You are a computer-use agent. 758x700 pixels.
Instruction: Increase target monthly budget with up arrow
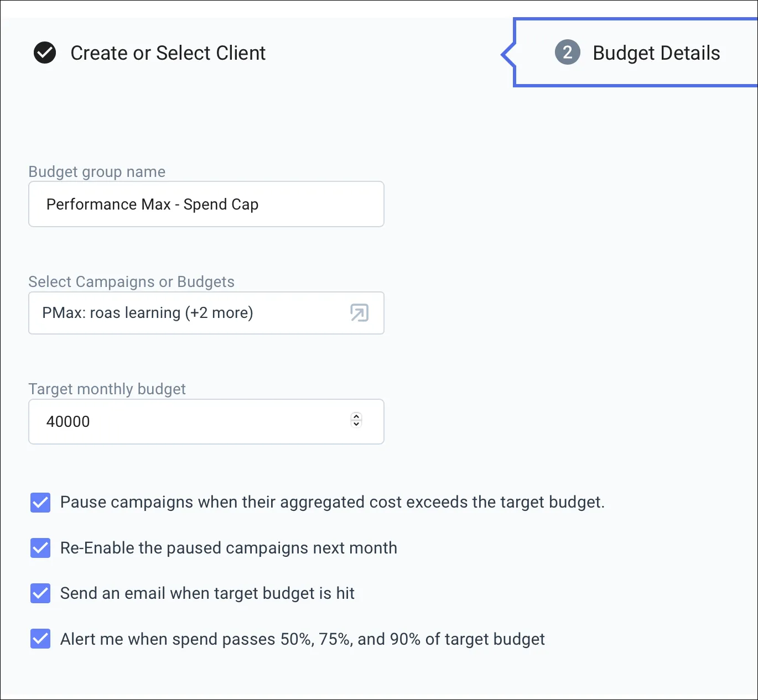pyautogui.click(x=356, y=417)
